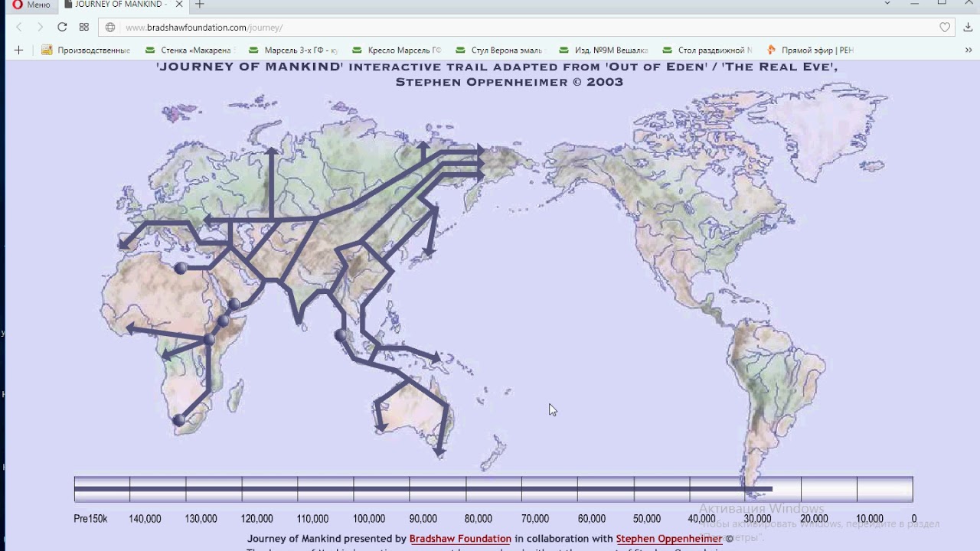980x551 pixels.
Task: Click the timeline progress bar end
Action: tap(770, 488)
